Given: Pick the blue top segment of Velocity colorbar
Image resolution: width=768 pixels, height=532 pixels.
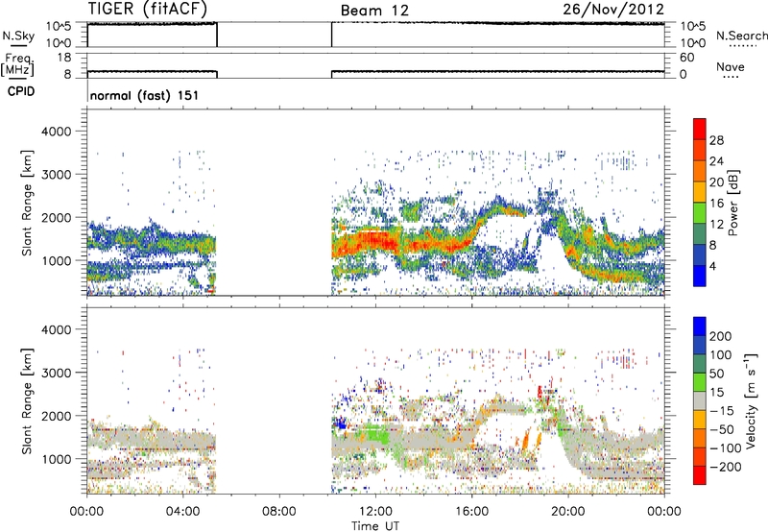Looking at the screenshot, I should tap(700, 326).
